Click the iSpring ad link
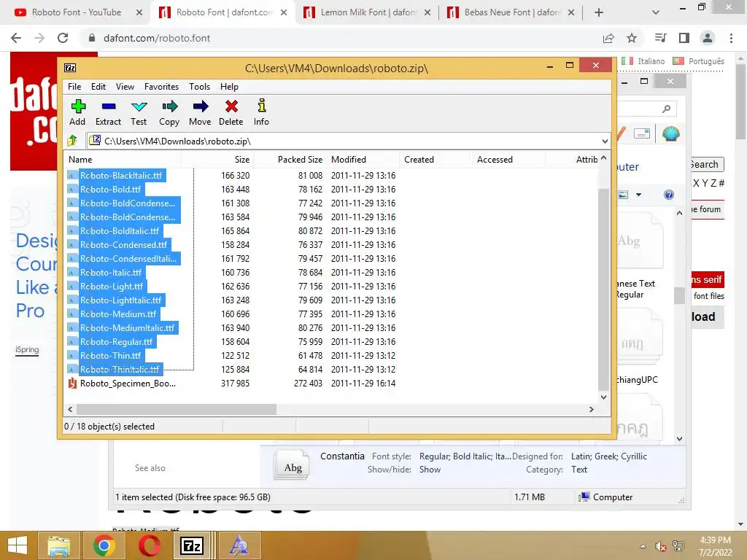 point(27,349)
